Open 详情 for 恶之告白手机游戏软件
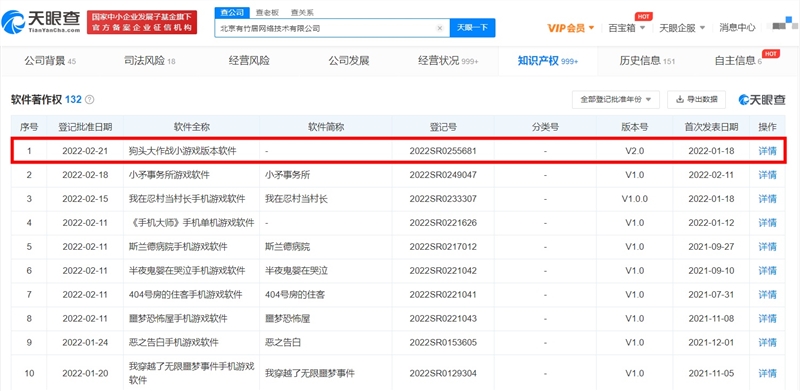800x391 pixels. click(767, 343)
